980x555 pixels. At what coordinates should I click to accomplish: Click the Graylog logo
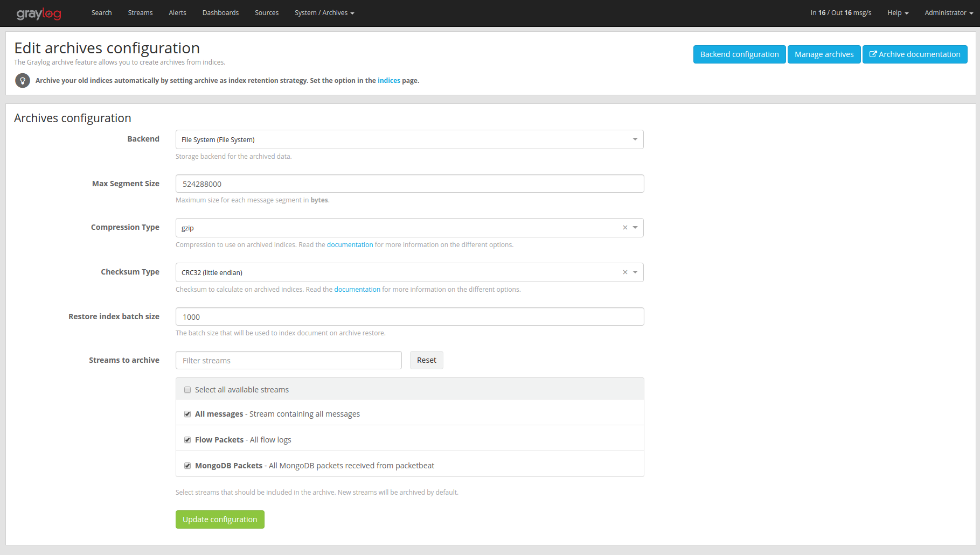(38, 13)
